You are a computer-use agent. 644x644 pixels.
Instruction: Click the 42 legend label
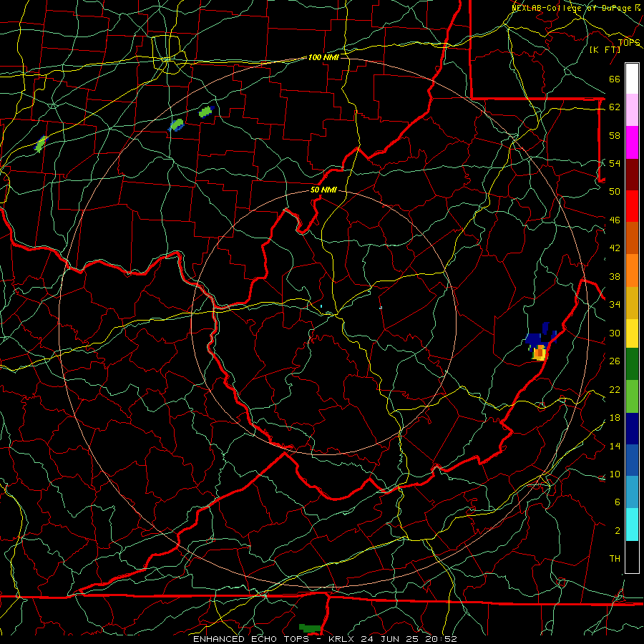[615, 248]
